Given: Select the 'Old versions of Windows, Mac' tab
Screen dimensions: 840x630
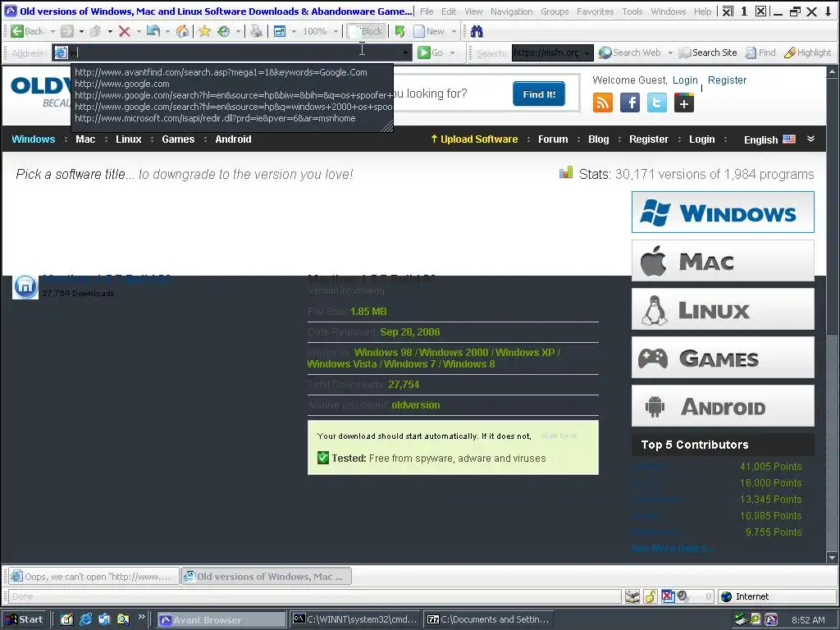Looking at the screenshot, I should click(267, 577).
